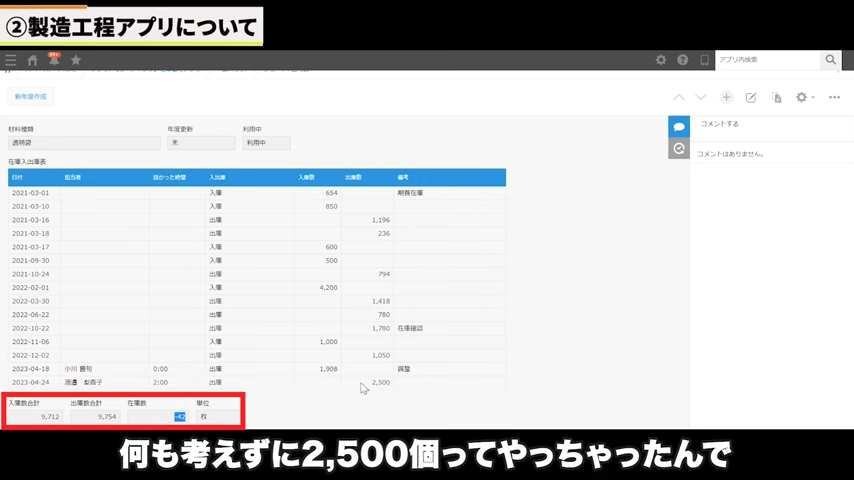This screenshot has width=854, height=480.
Task: Open the bookmarks star icon
Action: [76, 60]
